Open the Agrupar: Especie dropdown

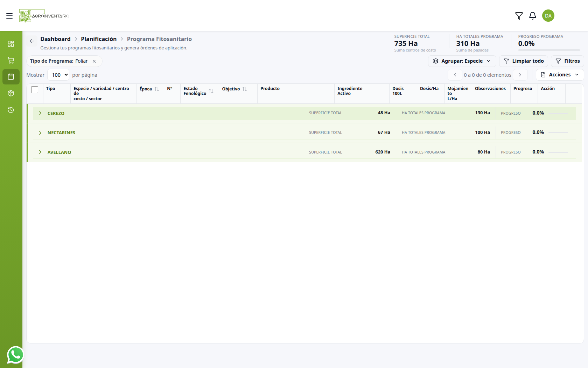[462, 61]
